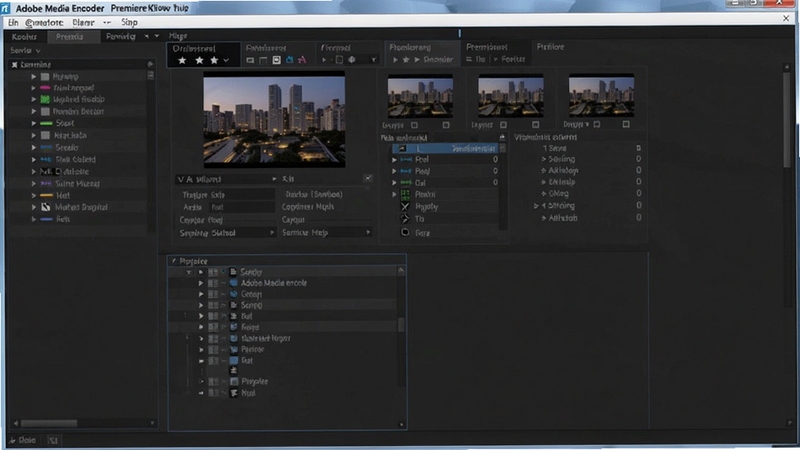Open the chevron dropdown after the three stars
Viewport: 800px width, 450px height.
coord(226,60)
